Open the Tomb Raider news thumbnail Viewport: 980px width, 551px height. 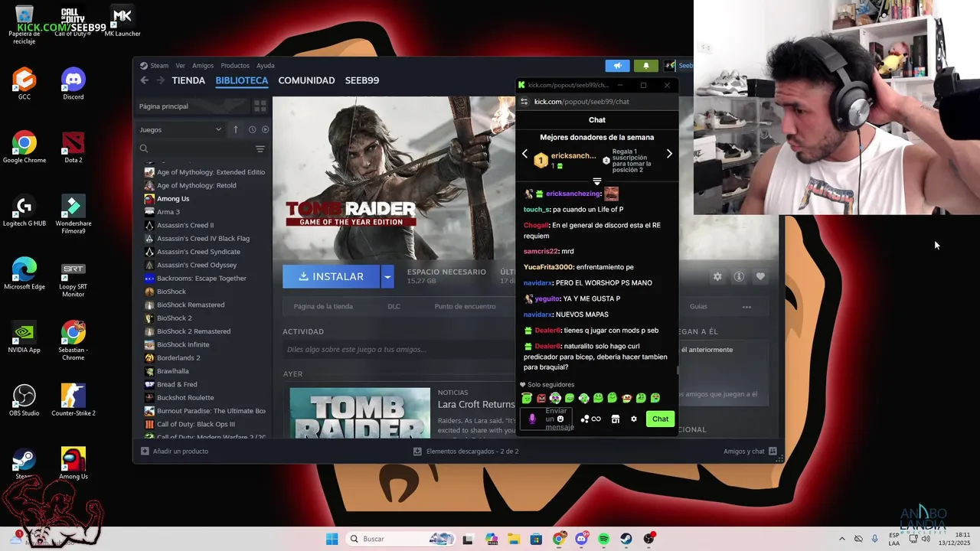[x=360, y=413]
